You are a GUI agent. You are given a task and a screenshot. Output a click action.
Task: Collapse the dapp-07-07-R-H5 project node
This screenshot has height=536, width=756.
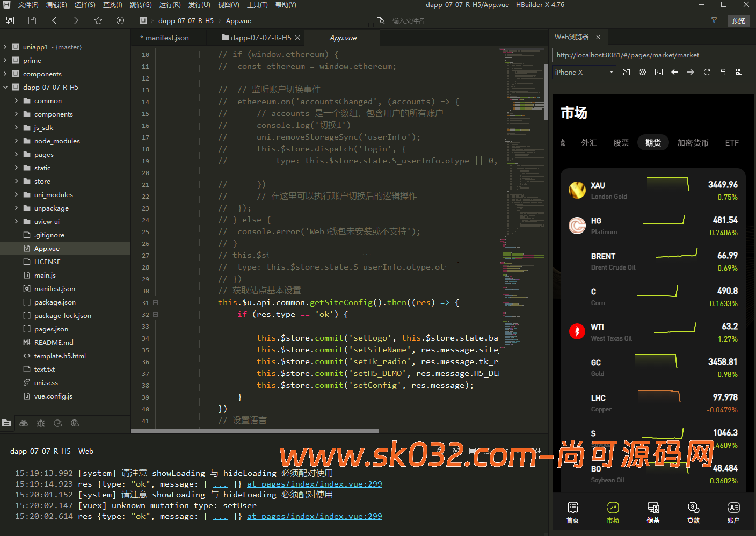tap(5, 87)
